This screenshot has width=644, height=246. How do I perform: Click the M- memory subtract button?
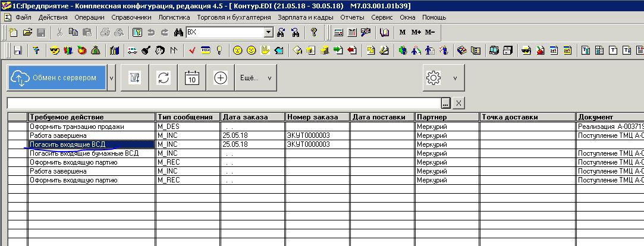click(429, 33)
